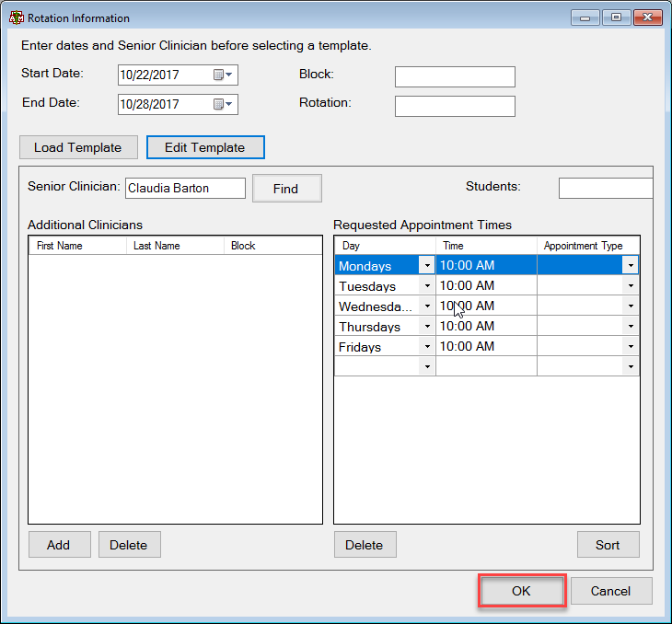The image size is (672, 624).
Task: Open the Mondays day dropdown
Action: click(427, 265)
